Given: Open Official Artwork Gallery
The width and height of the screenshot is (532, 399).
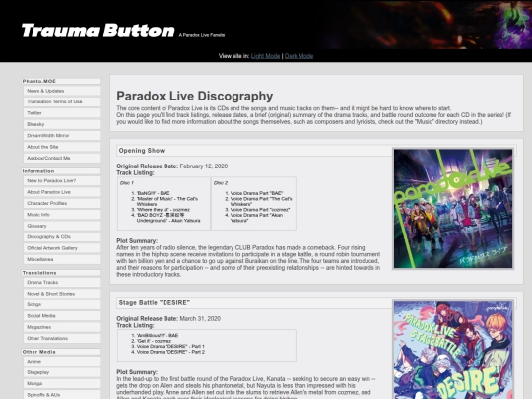Looking at the screenshot, I should [x=62, y=248].
